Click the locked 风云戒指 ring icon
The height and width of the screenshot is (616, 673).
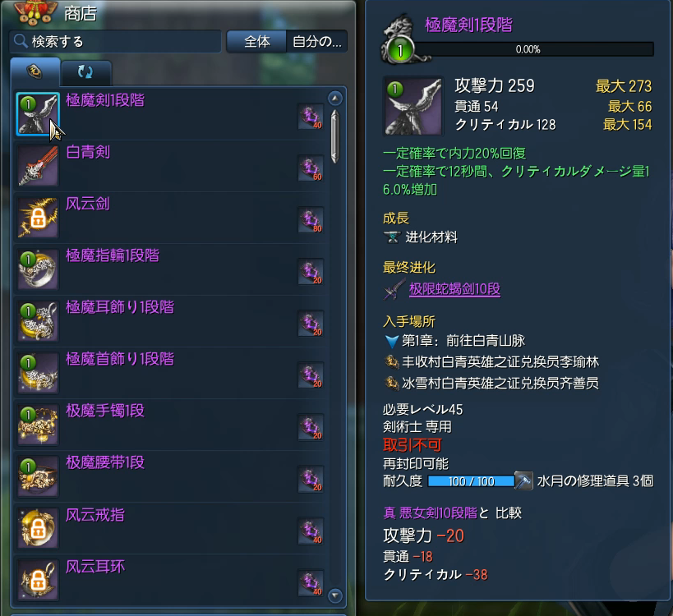(38, 528)
